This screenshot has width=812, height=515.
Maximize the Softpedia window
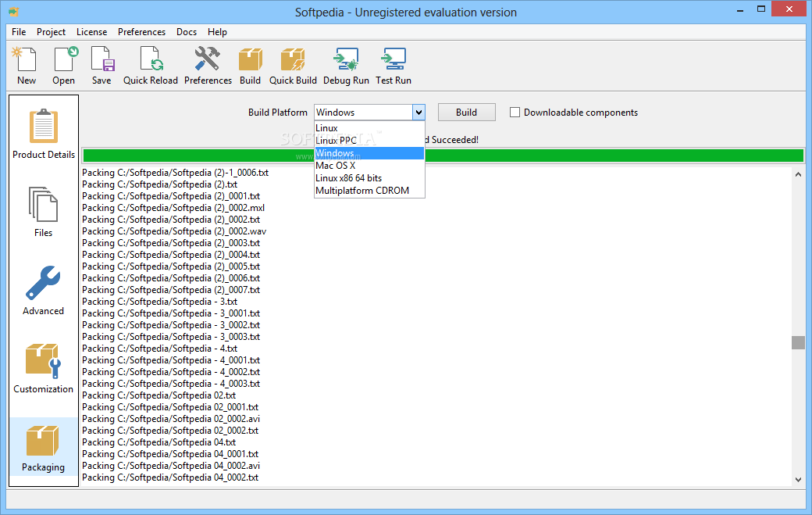760,9
